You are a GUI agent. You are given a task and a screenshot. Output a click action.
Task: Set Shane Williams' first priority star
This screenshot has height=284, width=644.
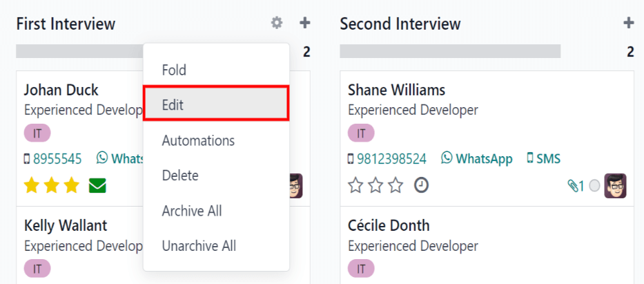coord(355,186)
